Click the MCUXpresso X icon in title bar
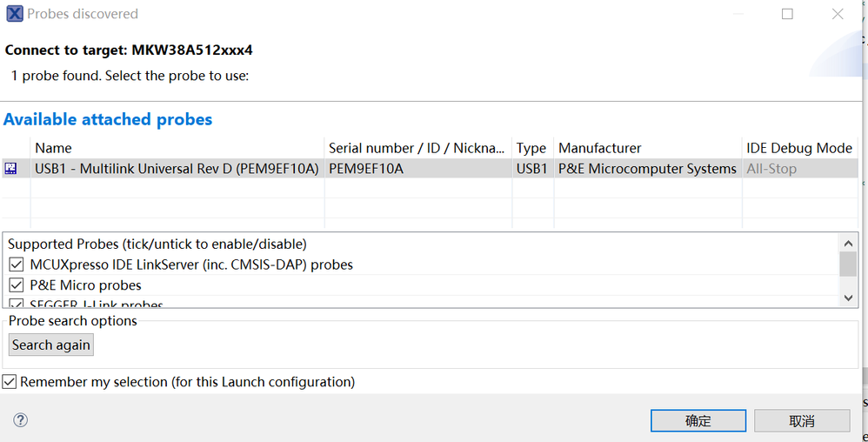This screenshot has height=442, width=868. tap(14, 14)
